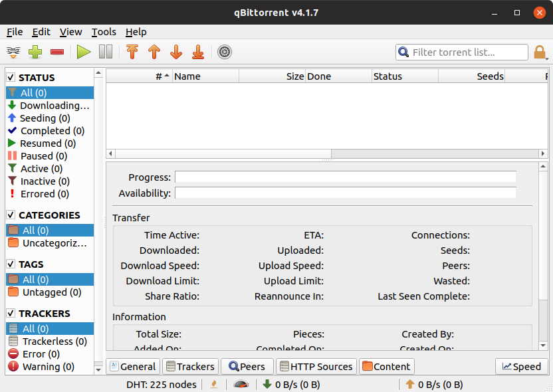Screen dimensions: 553x392
Task: Select the Errored (0) status filter
Action: click(x=50, y=194)
